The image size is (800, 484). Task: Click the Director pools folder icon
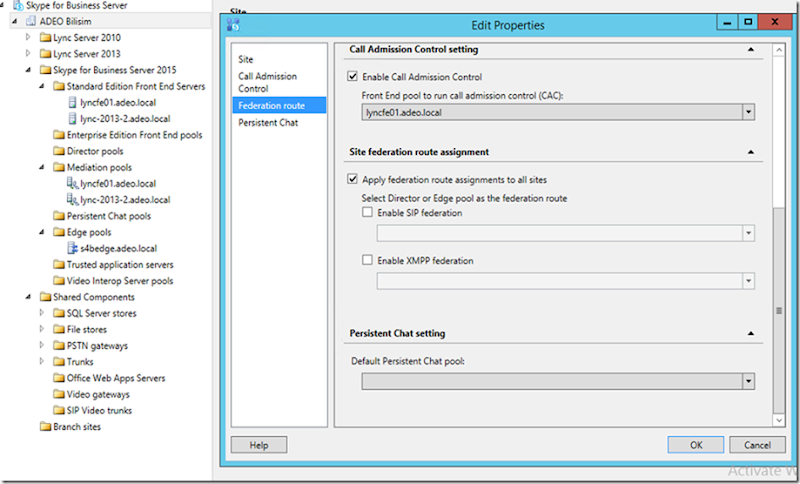pos(59,151)
